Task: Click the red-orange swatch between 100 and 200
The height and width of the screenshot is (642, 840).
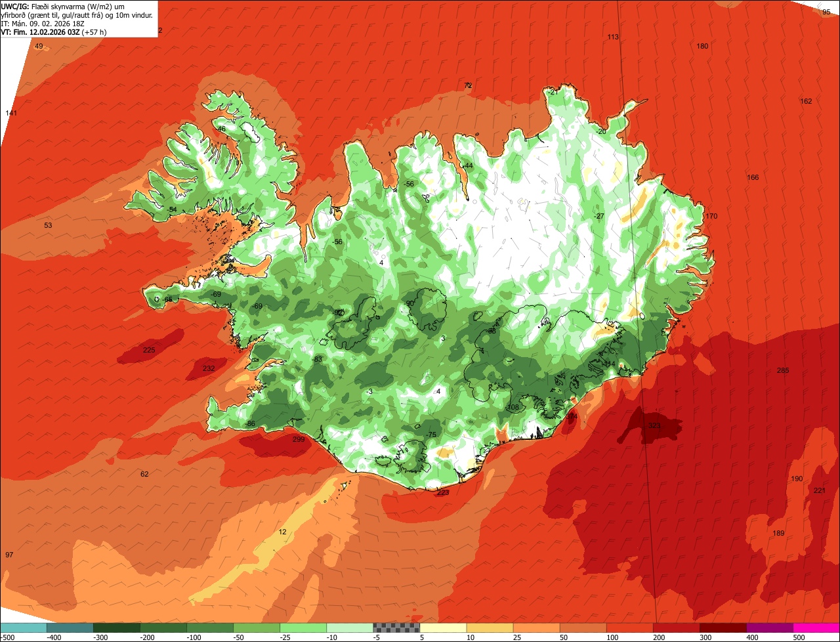Action: 629,628
